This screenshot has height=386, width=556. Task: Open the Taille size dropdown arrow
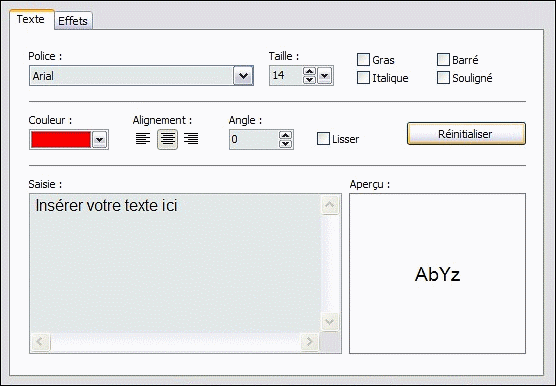324,75
